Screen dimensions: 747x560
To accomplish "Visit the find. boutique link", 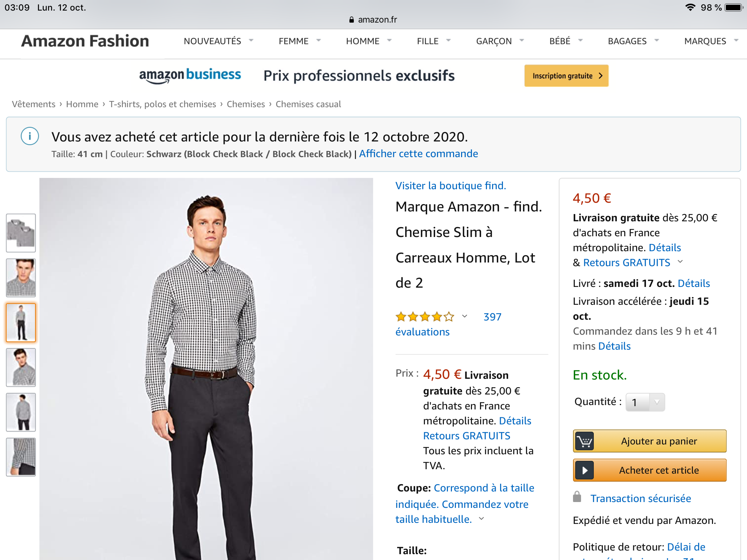I will tap(450, 186).
